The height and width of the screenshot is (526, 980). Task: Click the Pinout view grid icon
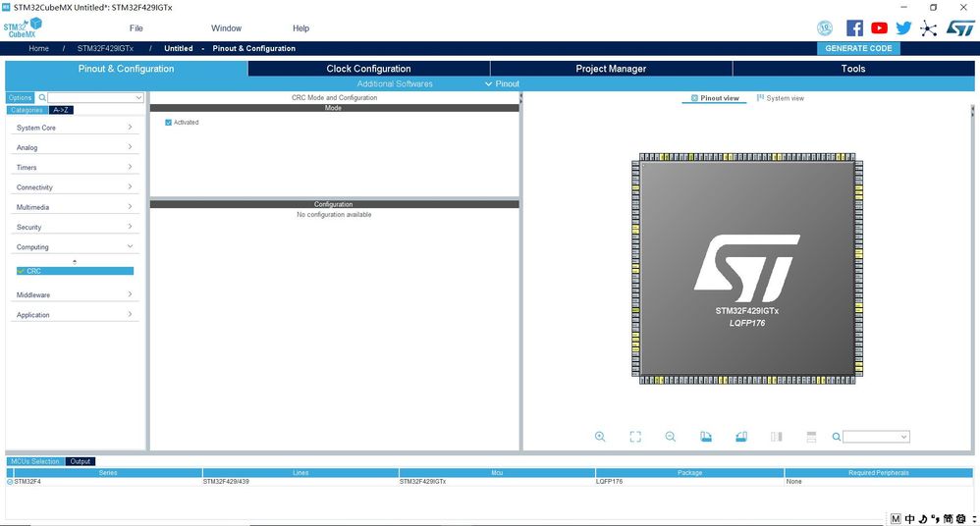(694, 98)
